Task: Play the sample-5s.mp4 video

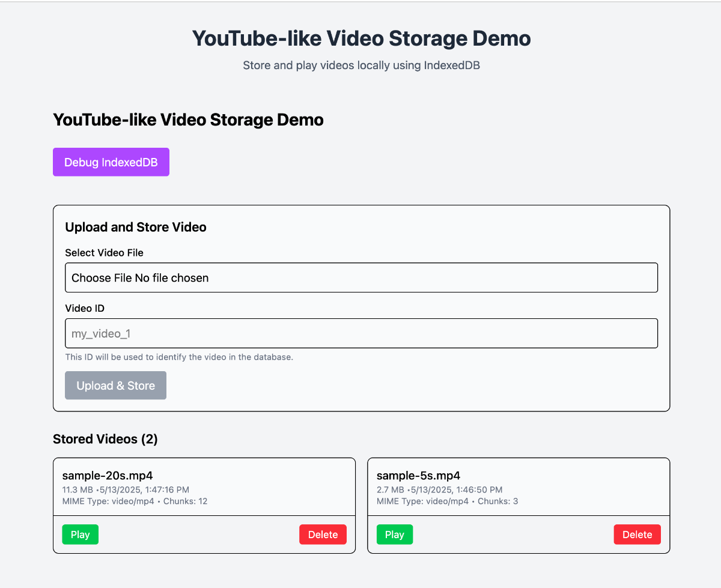Action: tap(395, 535)
